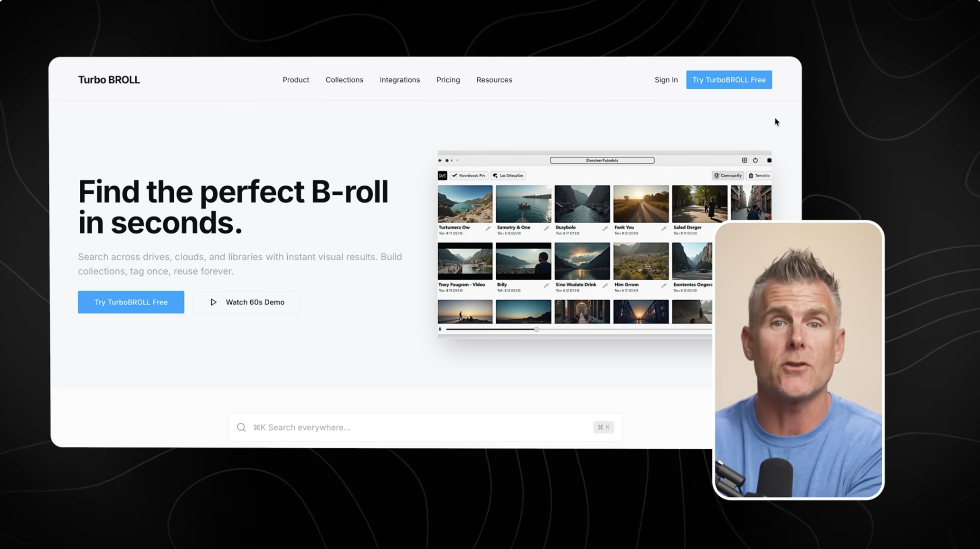980x549 pixels.
Task: Click the edit pencil next to Samotry & One
Action: pos(547,228)
